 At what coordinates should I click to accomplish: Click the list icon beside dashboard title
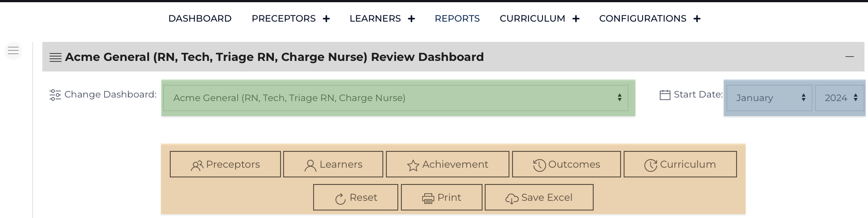pos(55,57)
